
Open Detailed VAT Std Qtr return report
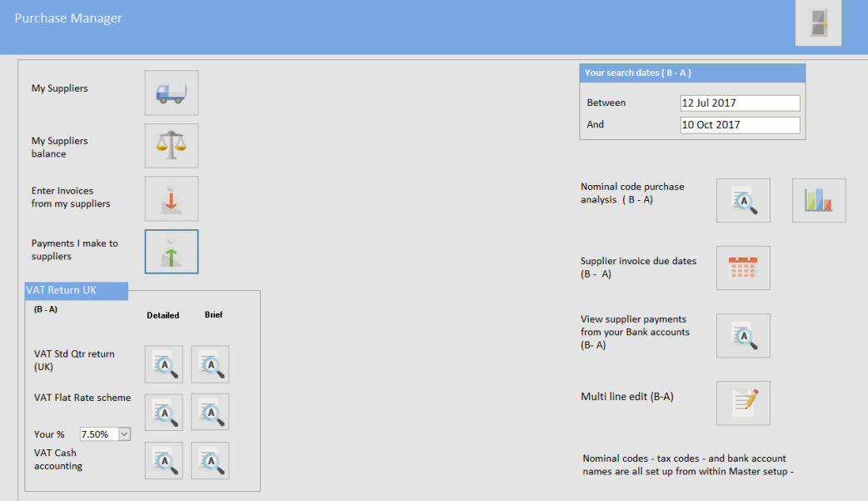(x=164, y=364)
